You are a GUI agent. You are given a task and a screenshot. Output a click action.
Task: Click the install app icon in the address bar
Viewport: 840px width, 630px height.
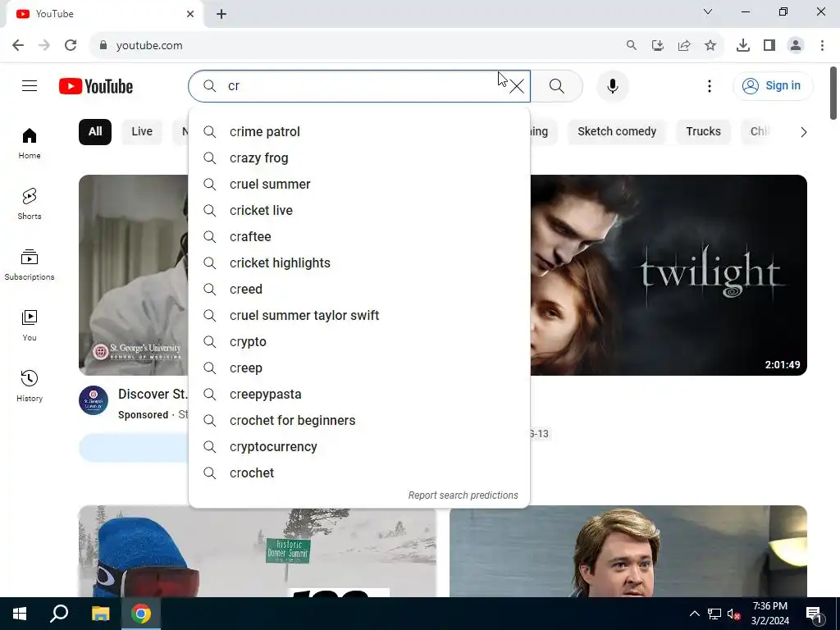658,46
